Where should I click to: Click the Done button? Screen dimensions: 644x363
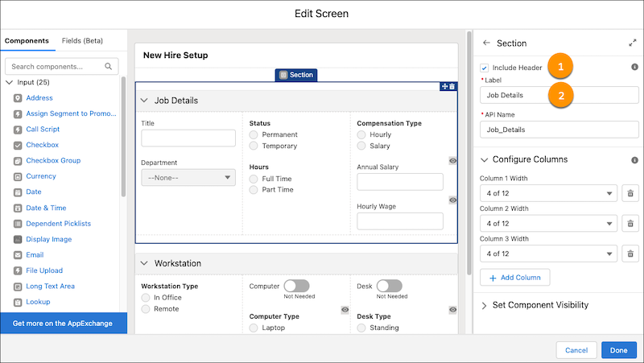click(x=618, y=350)
